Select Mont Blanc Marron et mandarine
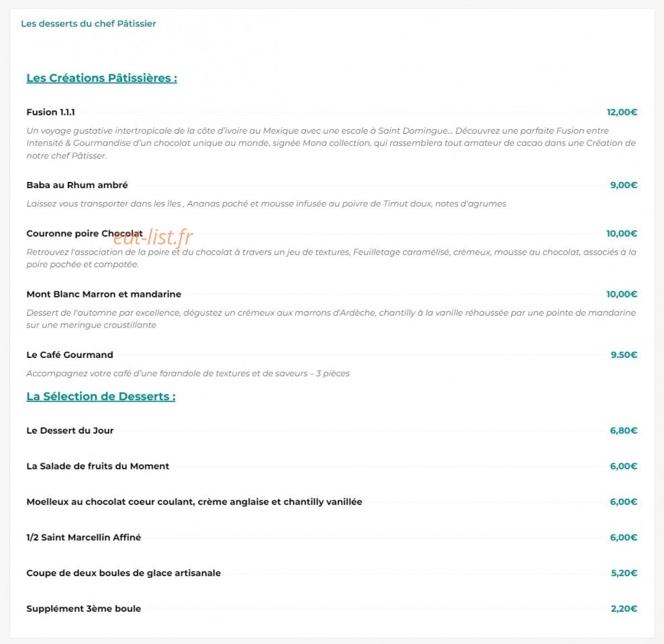Screen dimensions: 664x644 104,294
